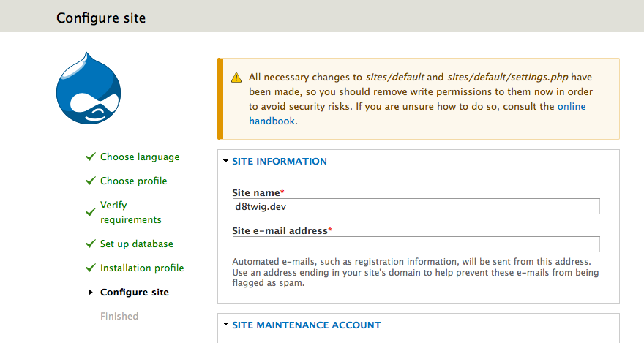Click the Site e-mail address label
The width and height of the screenshot is (644, 343).
coord(282,230)
